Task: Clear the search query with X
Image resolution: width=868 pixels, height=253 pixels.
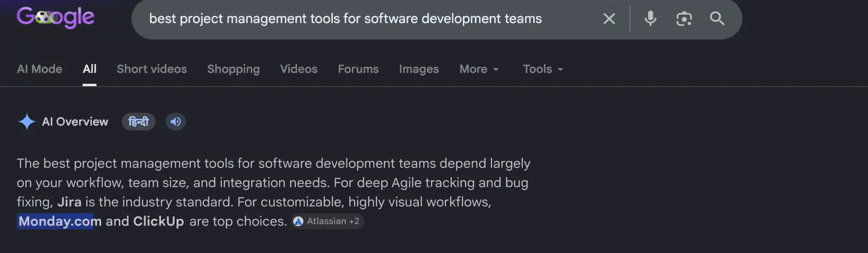Action: click(609, 19)
